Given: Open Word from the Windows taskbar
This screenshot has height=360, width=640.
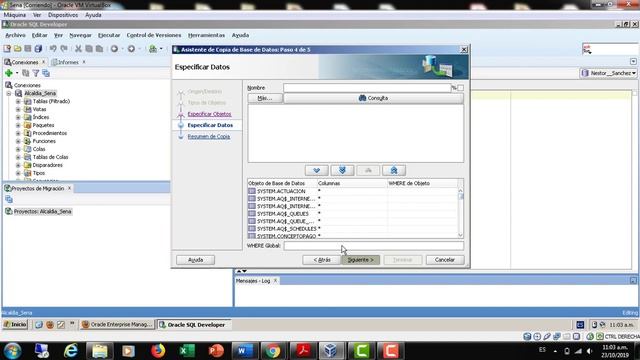Looking at the screenshot, I should tap(244, 351).
